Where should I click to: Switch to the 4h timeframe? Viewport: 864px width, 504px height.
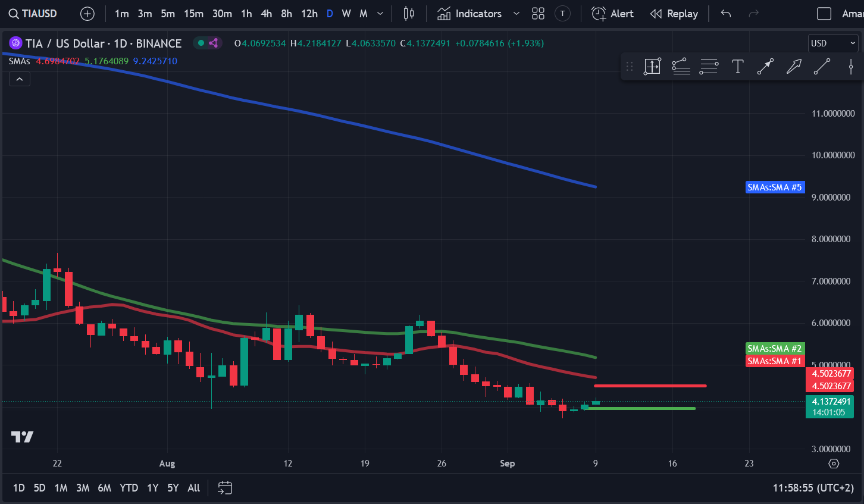[267, 14]
